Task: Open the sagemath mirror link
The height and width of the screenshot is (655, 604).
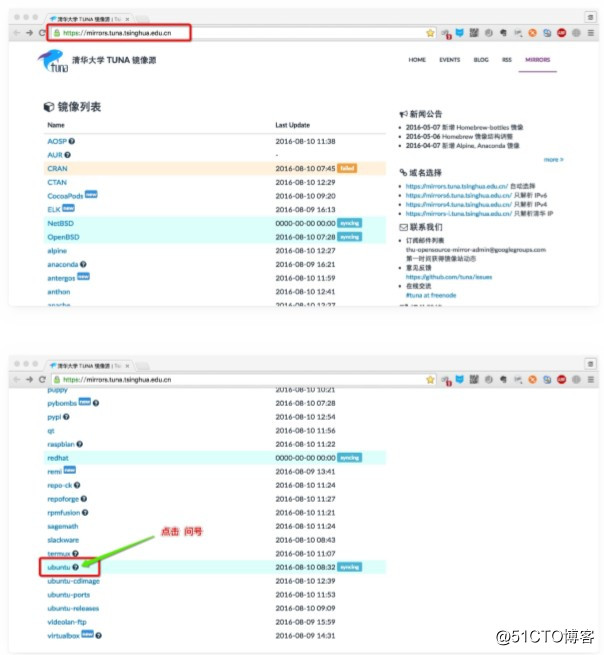Action: 63,526
